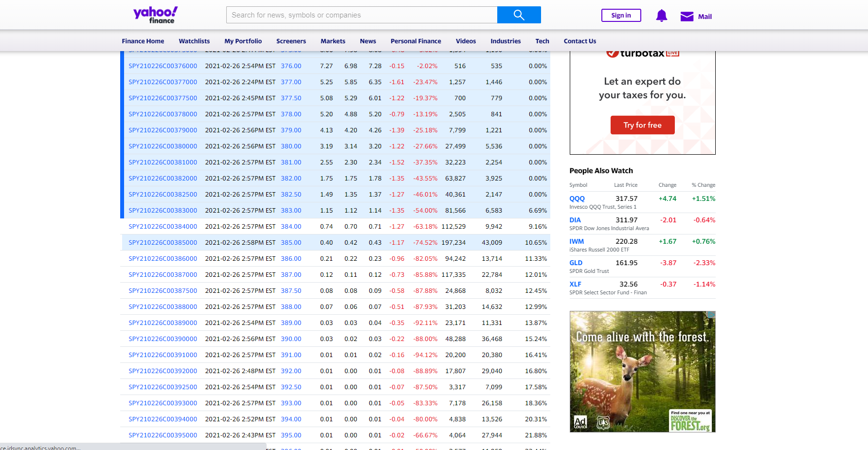868x450 pixels.
Task: Click volume value 81,566
Action: pyautogui.click(x=455, y=211)
